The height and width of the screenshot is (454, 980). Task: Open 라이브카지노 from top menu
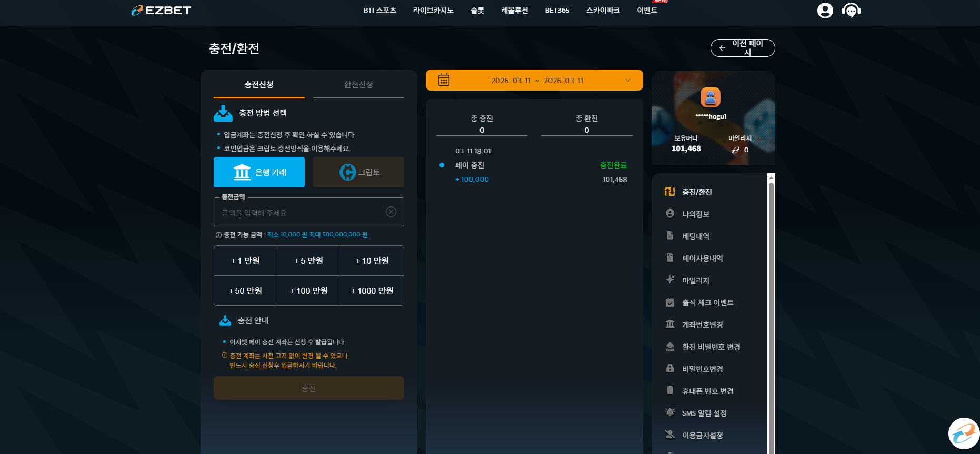point(433,11)
